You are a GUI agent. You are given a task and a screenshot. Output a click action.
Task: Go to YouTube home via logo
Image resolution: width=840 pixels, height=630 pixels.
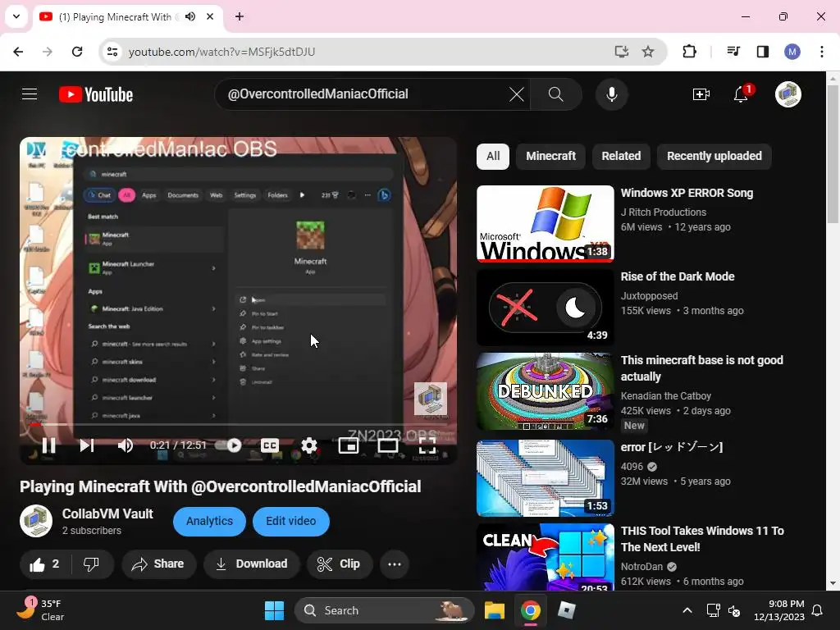96,94
